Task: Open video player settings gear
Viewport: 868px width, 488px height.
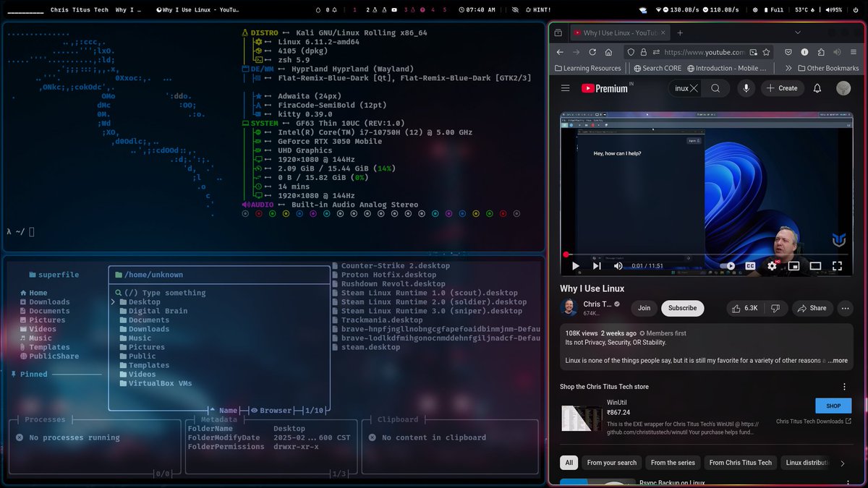Action: 773,266
